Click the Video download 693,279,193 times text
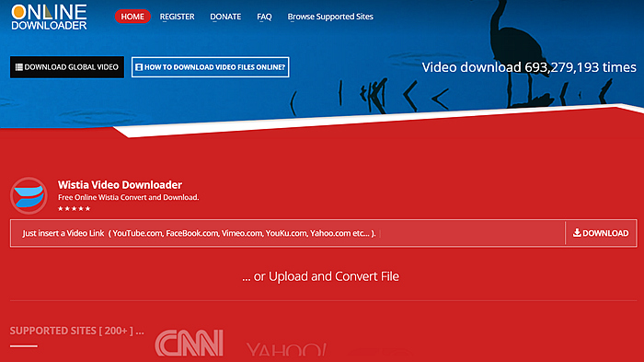Image resolution: width=644 pixels, height=362 pixels. [529, 67]
